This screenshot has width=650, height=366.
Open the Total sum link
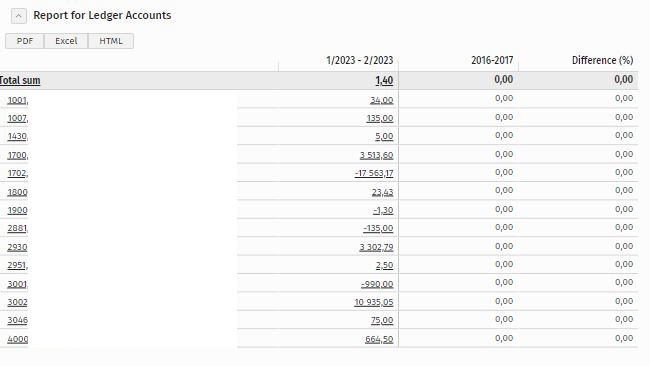[x=20, y=80]
